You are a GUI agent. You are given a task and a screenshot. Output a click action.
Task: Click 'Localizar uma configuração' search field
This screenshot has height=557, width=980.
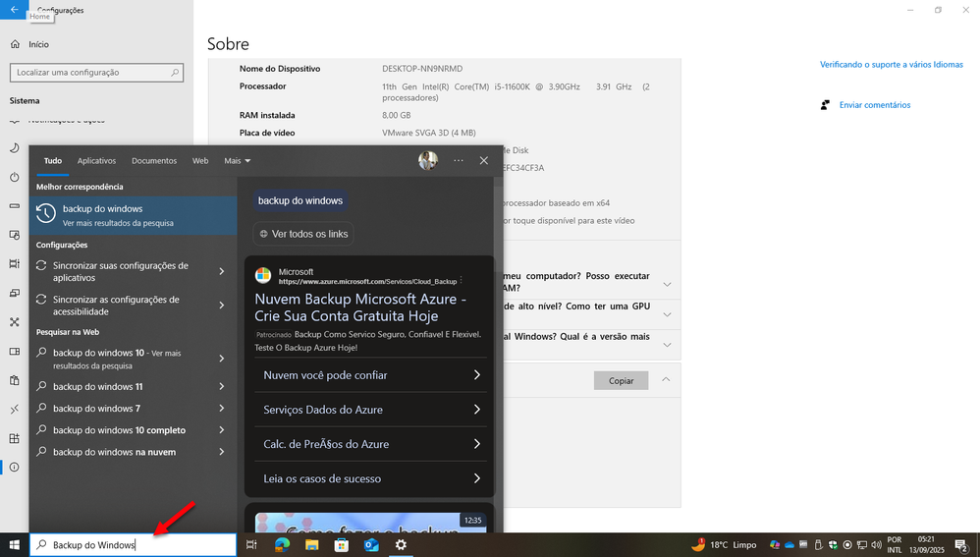point(97,73)
